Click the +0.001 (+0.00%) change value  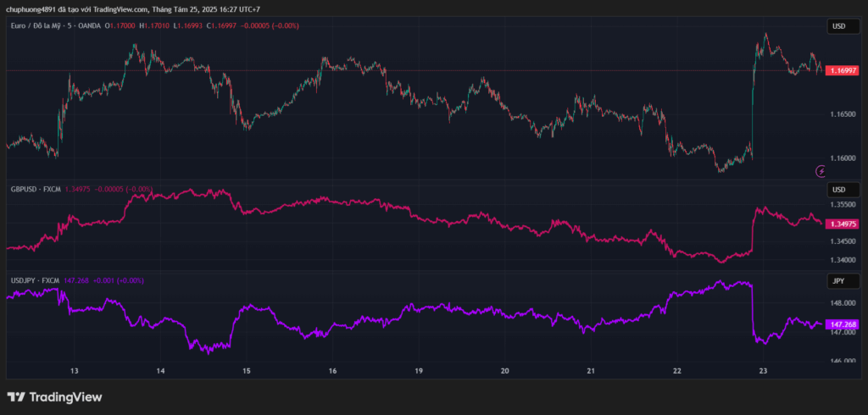point(118,280)
